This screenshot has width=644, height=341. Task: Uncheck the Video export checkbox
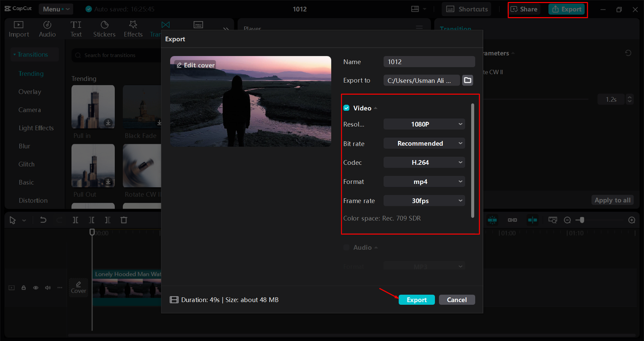(346, 108)
